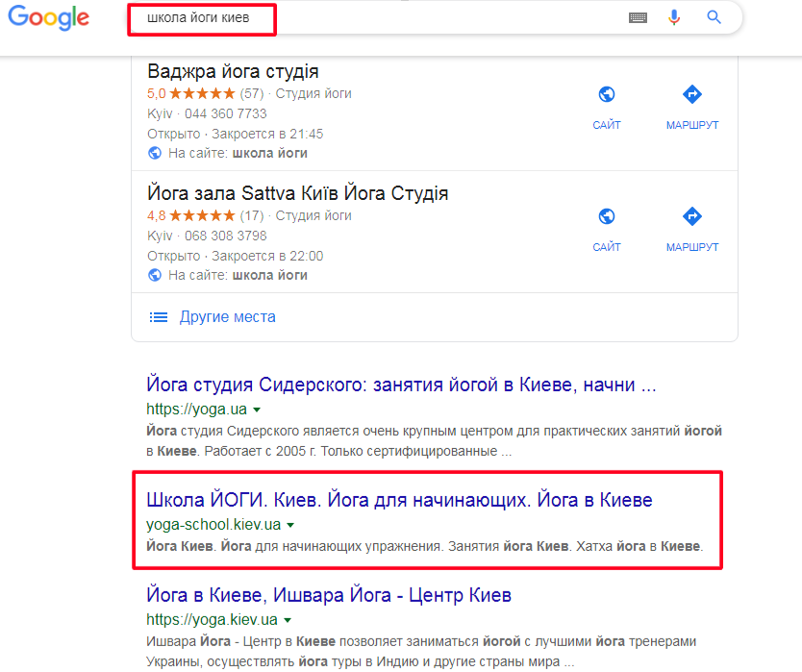
Task: Open website globe icon for Йога зала Sattva
Action: click(607, 216)
